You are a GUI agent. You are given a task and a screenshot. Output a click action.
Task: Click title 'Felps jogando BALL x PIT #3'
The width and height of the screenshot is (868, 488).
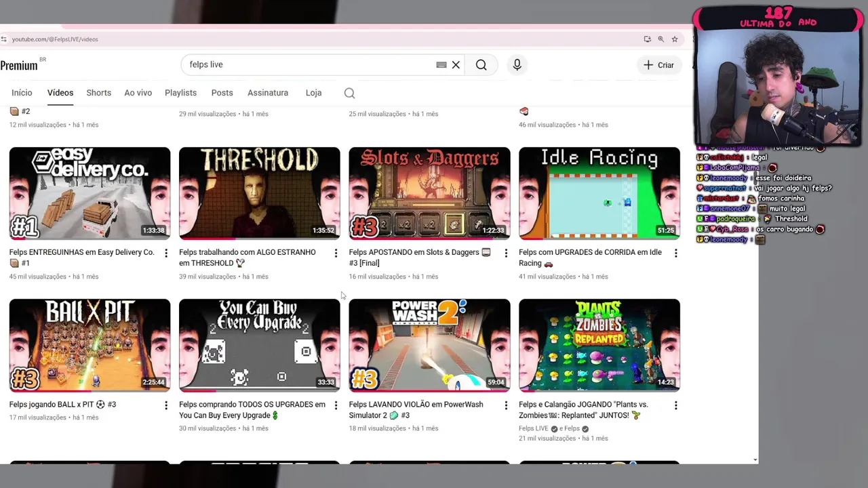(x=62, y=405)
